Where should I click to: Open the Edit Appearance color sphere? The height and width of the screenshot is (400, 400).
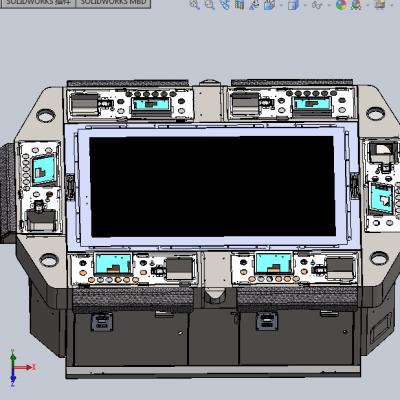[x=341, y=5]
